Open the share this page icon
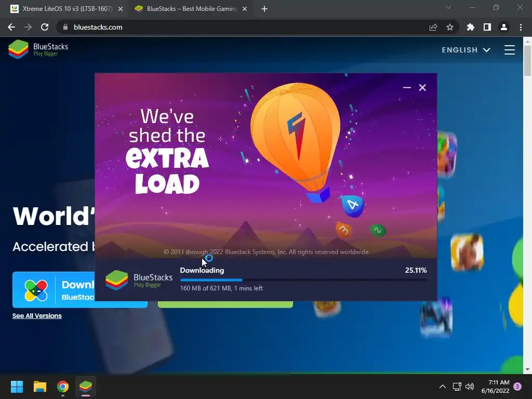Image resolution: width=532 pixels, height=399 pixels. [x=433, y=27]
